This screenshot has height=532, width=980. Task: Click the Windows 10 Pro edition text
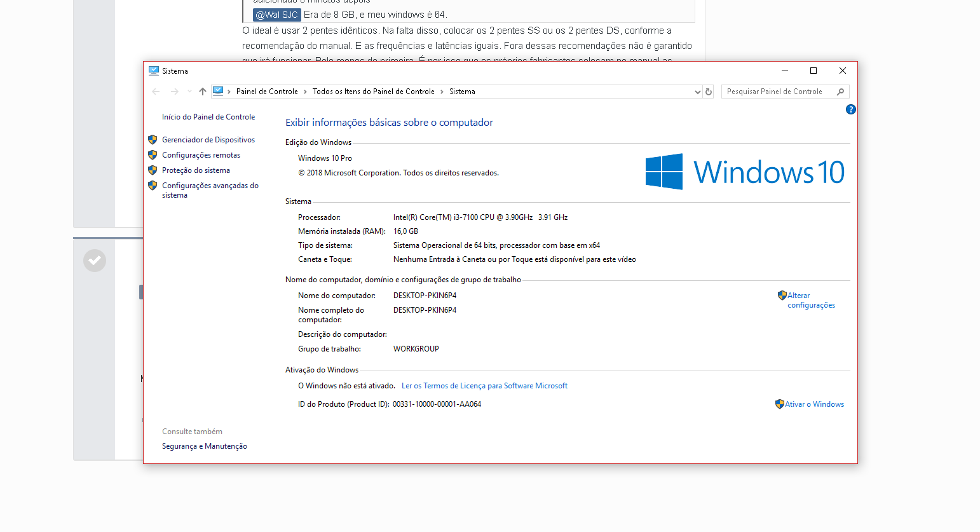(x=325, y=158)
